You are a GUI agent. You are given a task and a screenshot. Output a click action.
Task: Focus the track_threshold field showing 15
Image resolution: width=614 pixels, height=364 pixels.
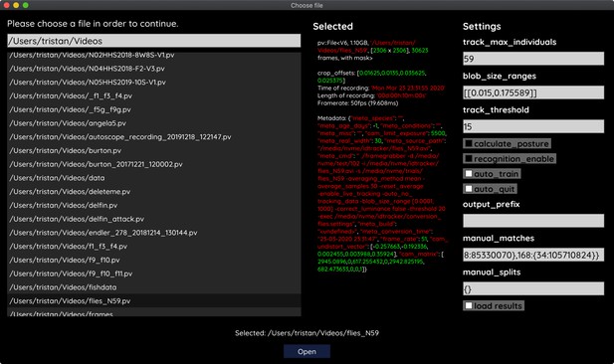coord(533,126)
